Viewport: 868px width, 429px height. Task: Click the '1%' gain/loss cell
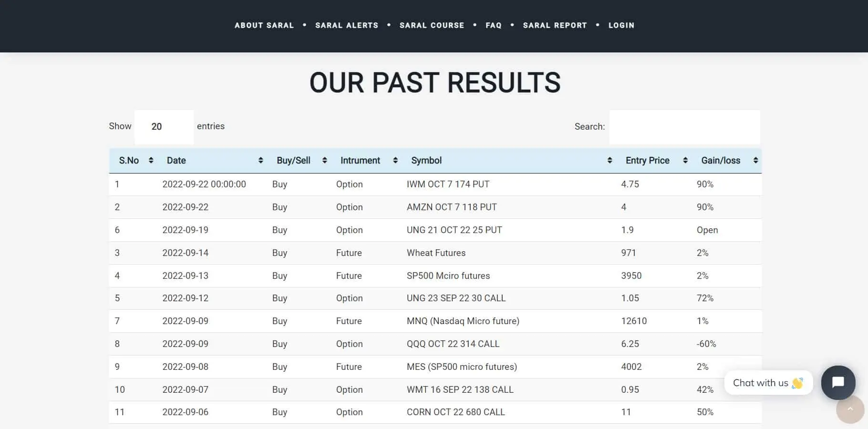(x=703, y=321)
